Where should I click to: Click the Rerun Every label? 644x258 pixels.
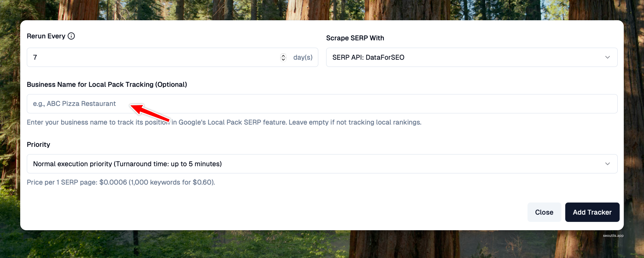tap(46, 36)
